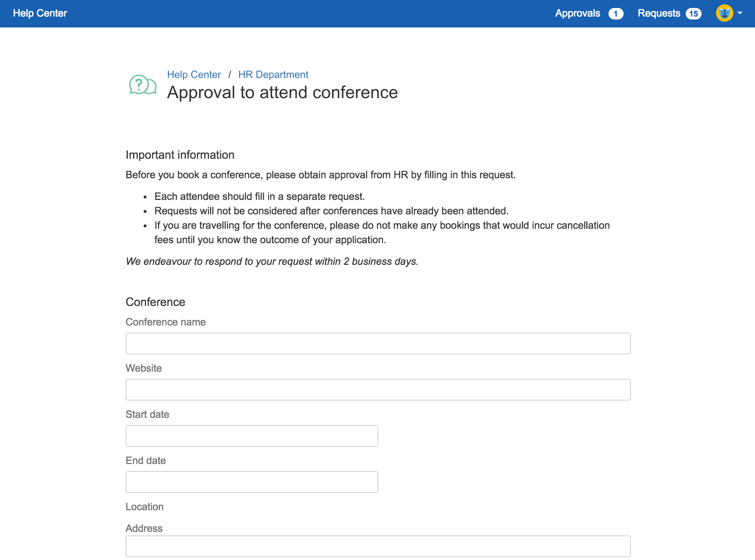
Task: Click into the Website text field
Action: [x=378, y=390]
